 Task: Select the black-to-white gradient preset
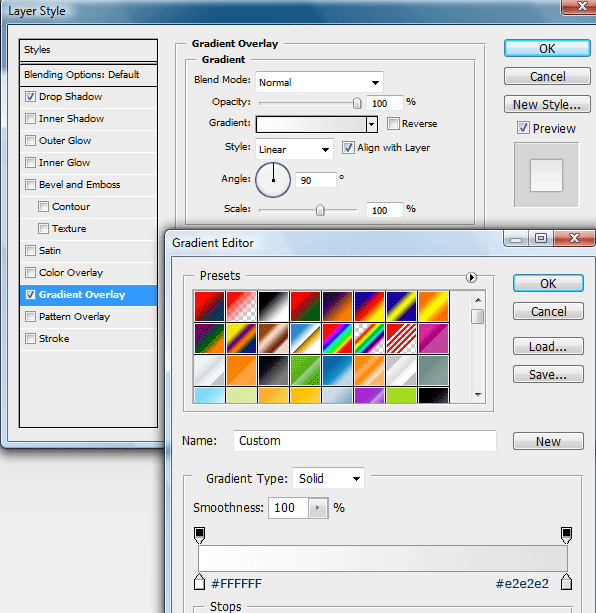(274, 306)
